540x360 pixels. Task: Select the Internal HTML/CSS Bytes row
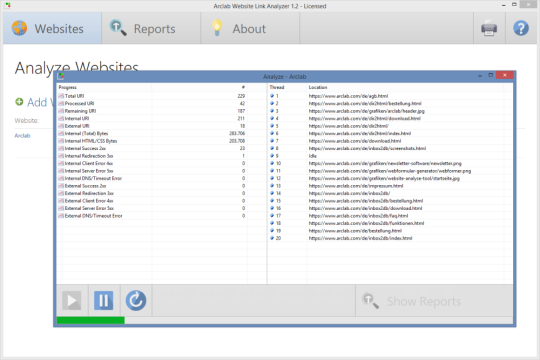152,141
